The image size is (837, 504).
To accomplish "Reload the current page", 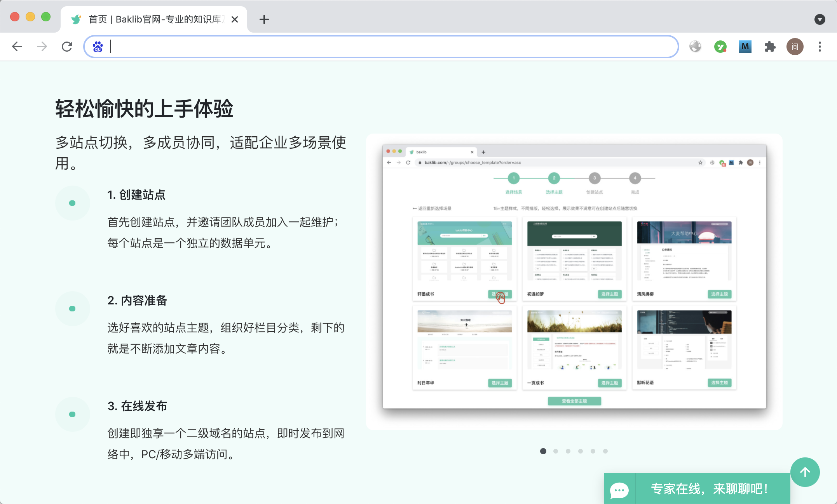I will [x=67, y=47].
